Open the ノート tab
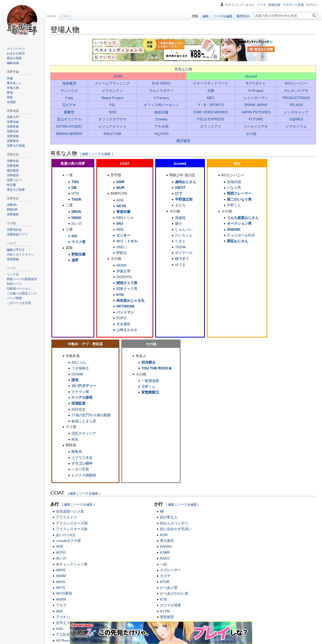 [65, 16]
